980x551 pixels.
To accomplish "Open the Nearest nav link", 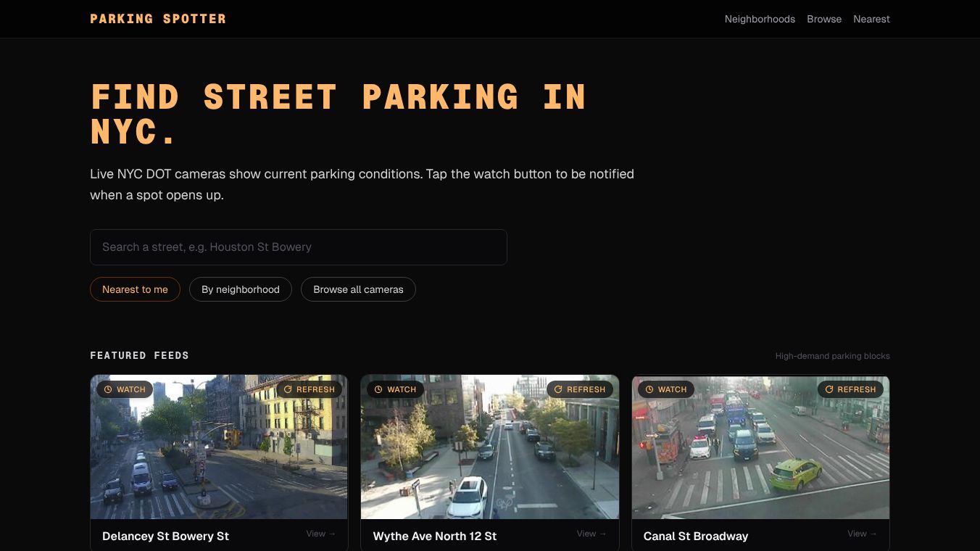I will coord(871,19).
